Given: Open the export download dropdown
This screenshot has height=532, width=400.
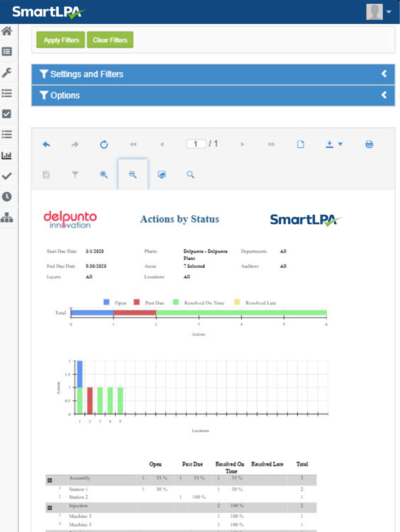Looking at the screenshot, I should click(x=334, y=144).
